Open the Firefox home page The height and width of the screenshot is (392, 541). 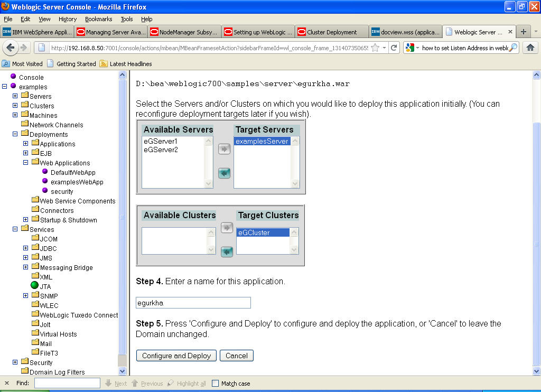(530, 48)
